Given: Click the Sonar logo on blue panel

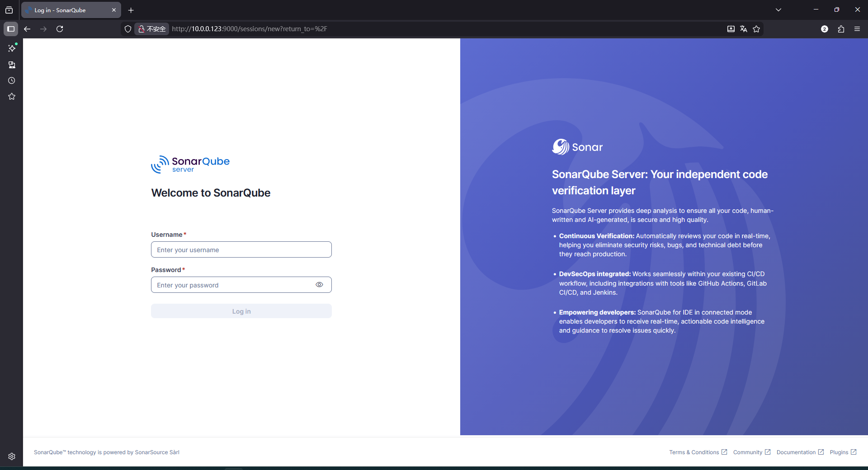Looking at the screenshot, I should [x=577, y=147].
